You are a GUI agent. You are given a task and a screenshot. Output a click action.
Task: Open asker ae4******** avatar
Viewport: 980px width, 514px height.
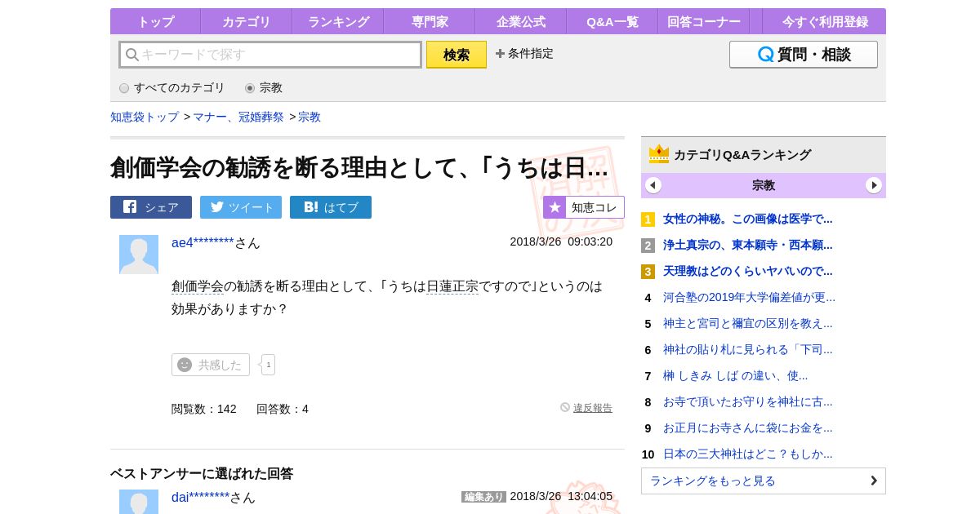coord(139,255)
